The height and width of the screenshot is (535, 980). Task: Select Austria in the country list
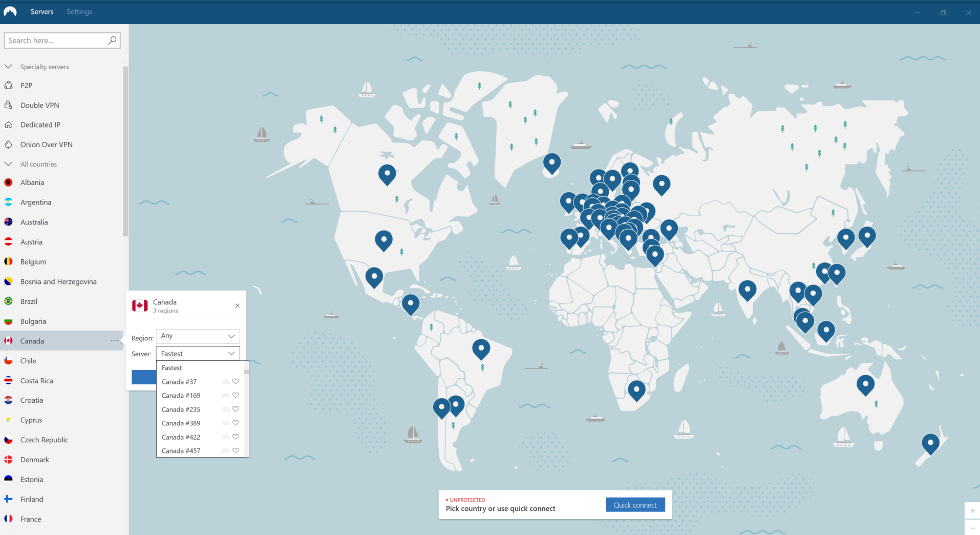tap(61, 242)
